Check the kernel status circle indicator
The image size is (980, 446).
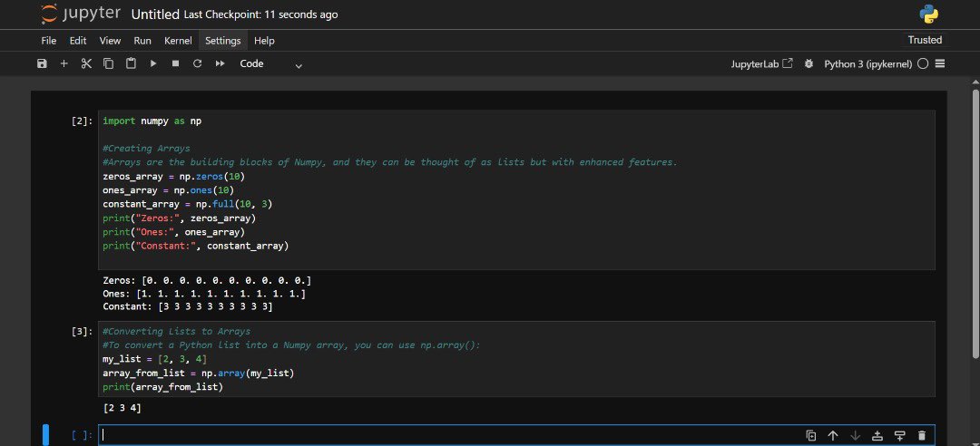point(923,63)
